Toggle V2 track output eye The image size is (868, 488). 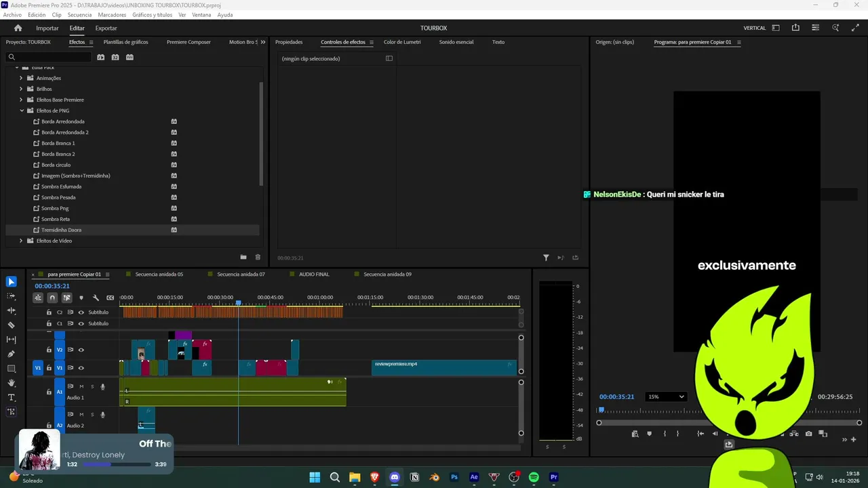81,350
